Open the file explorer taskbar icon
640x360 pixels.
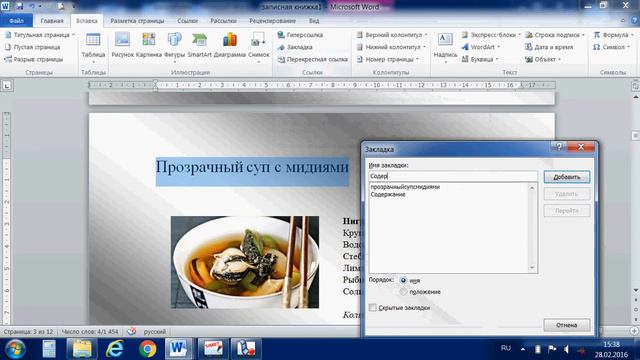coord(82,349)
